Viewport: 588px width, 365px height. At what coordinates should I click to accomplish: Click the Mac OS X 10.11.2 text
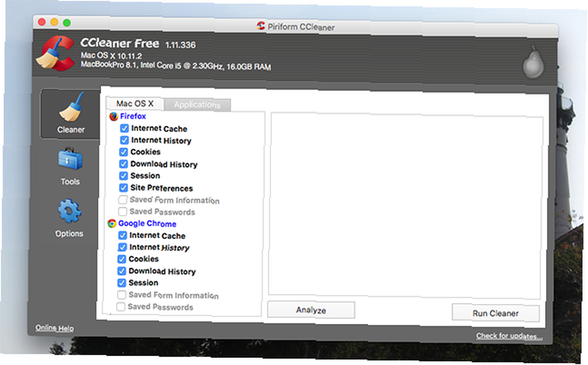pos(111,56)
